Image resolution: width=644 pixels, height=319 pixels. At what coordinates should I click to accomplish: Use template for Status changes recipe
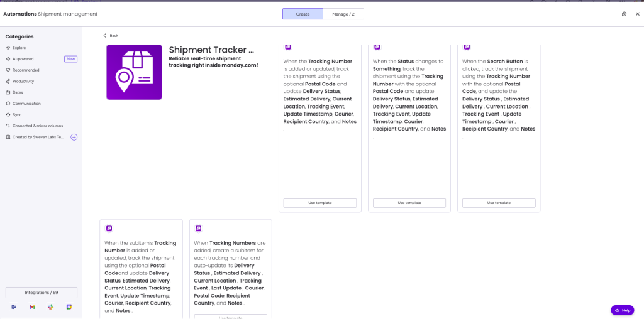(x=409, y=203)
